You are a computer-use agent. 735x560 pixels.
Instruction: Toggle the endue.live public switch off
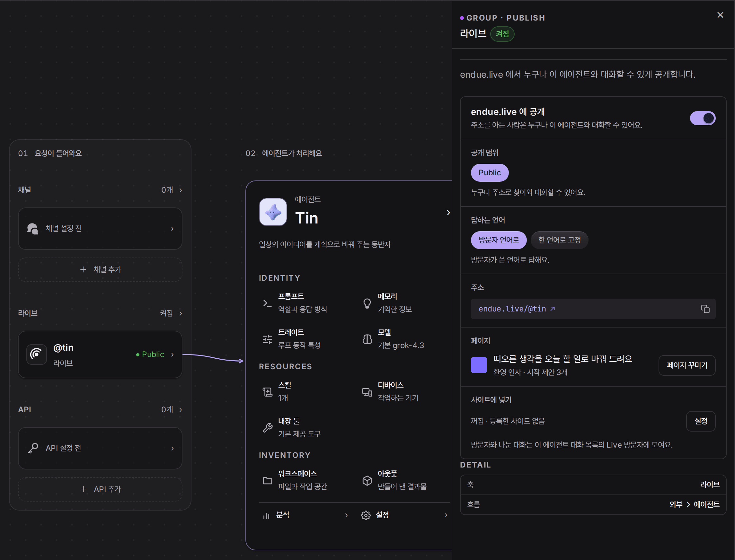(702, 118)
